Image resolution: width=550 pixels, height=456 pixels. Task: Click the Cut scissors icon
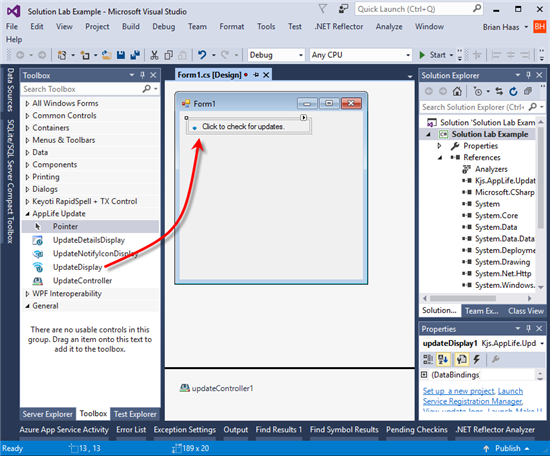point(154,55)
